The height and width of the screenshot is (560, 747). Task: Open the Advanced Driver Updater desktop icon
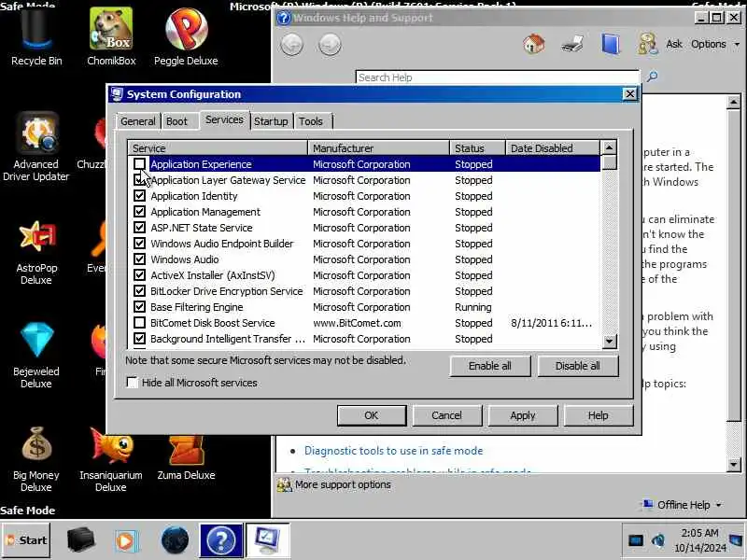36,147
